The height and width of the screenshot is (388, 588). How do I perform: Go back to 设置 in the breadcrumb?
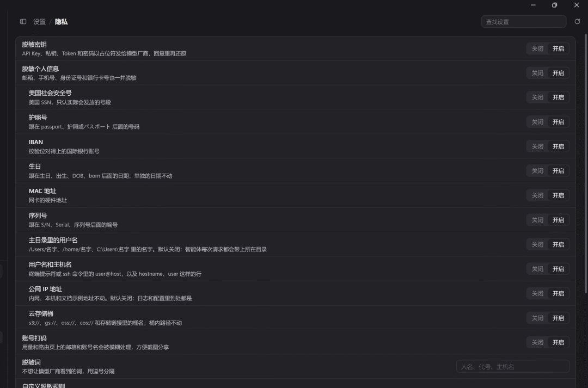click(39, 22)
